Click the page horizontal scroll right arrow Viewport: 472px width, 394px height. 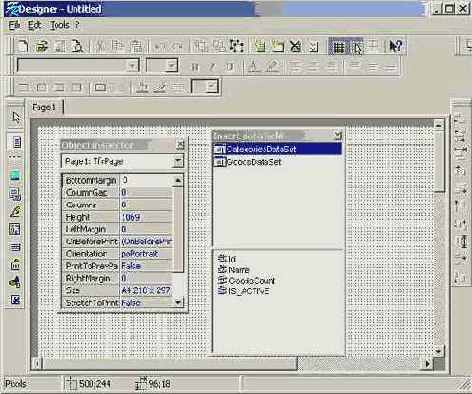(x=428, y=364)
